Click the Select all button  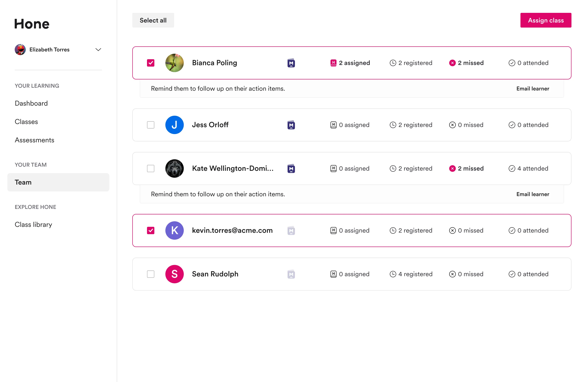pos(153,20)
